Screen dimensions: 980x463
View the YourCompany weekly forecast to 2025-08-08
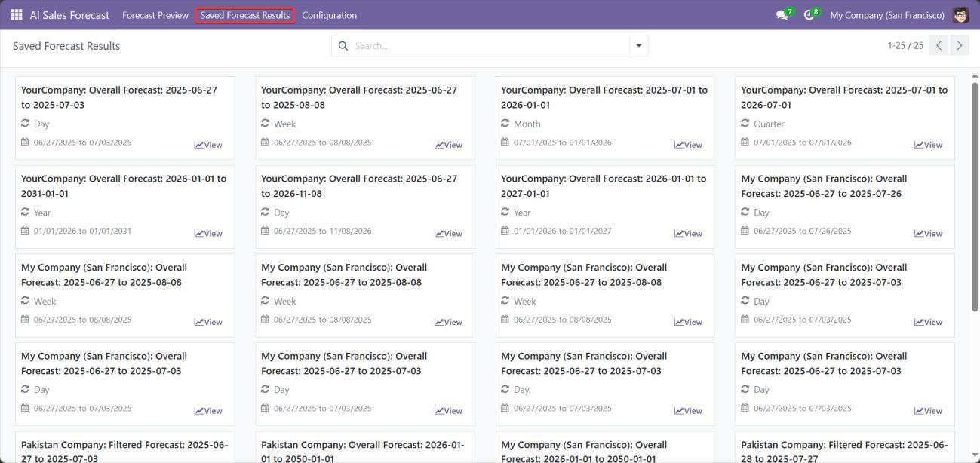click(x=448, y=145)
